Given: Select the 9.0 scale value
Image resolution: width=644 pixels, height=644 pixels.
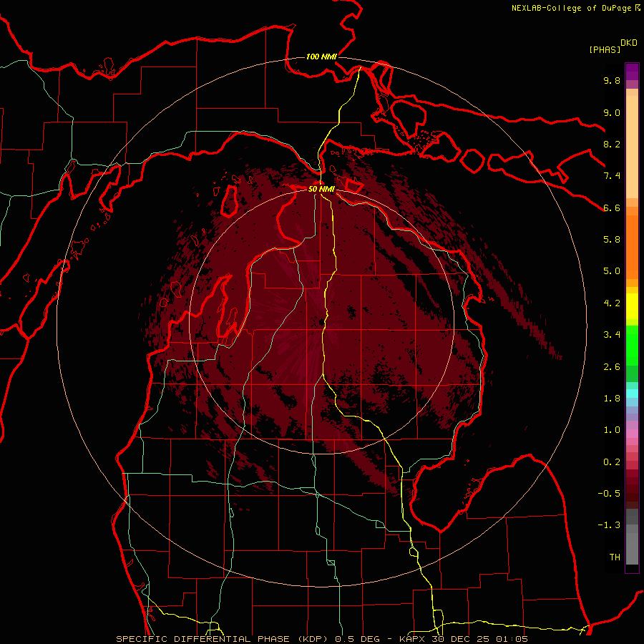Looking at the screenshot, I should tap(612, 112).
